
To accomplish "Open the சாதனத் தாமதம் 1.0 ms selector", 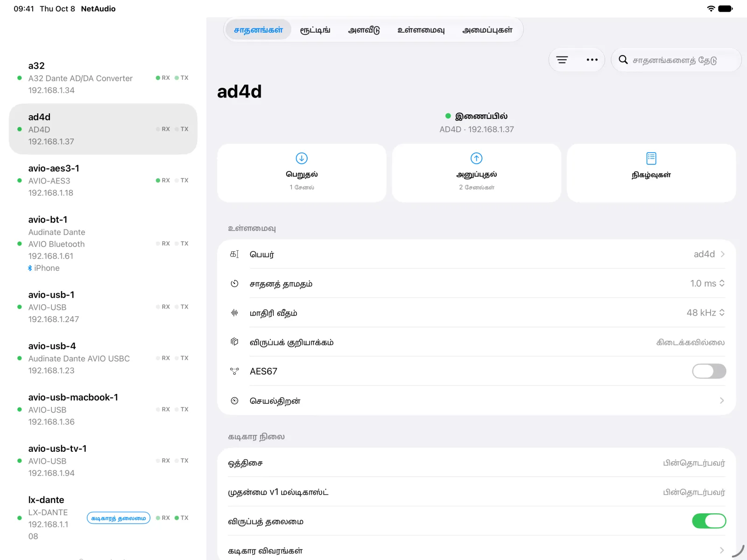I will [x=707, y=283].
